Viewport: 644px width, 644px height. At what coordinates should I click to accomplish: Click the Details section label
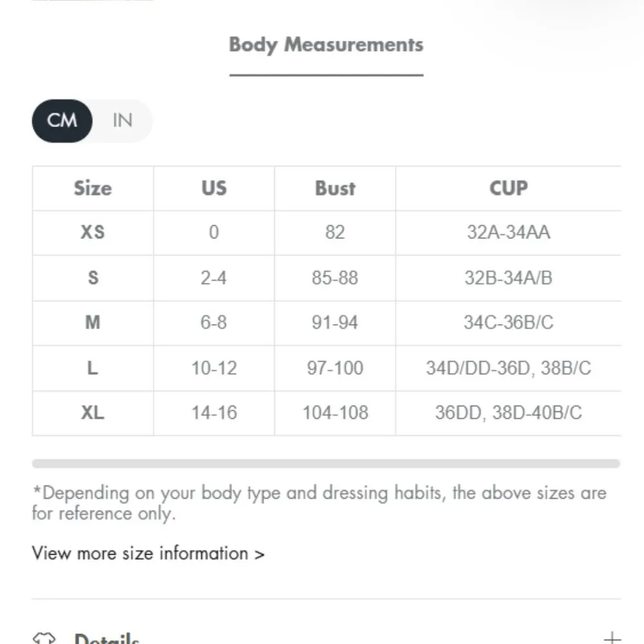click(x=107, y=639)
